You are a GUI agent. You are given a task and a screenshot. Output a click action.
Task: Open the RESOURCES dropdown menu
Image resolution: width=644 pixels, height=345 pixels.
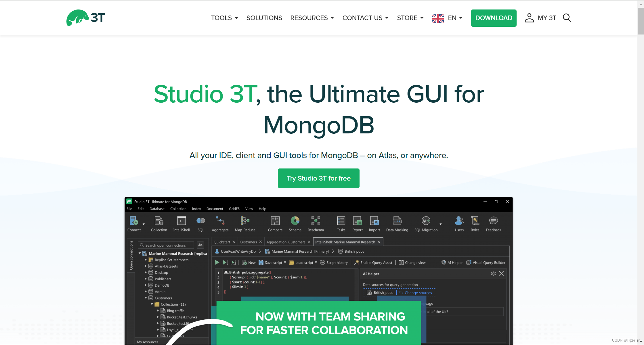tap(312, 18)
